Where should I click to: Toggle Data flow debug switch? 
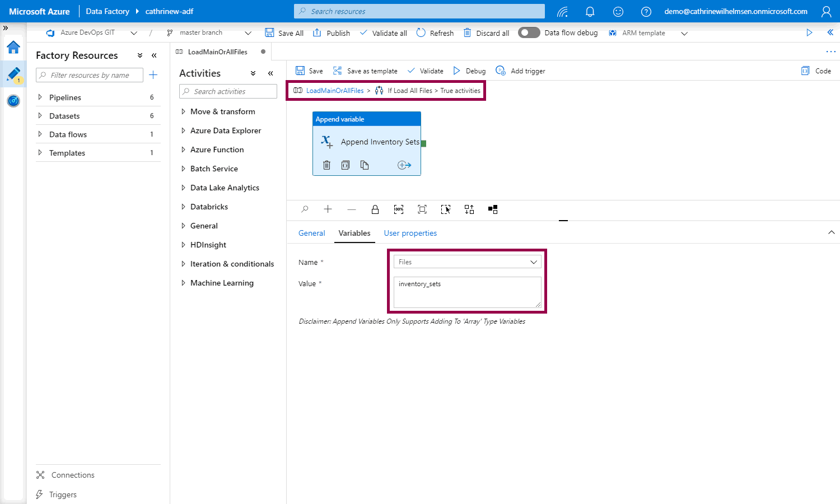pyautogui.click(x=529, y=32)
